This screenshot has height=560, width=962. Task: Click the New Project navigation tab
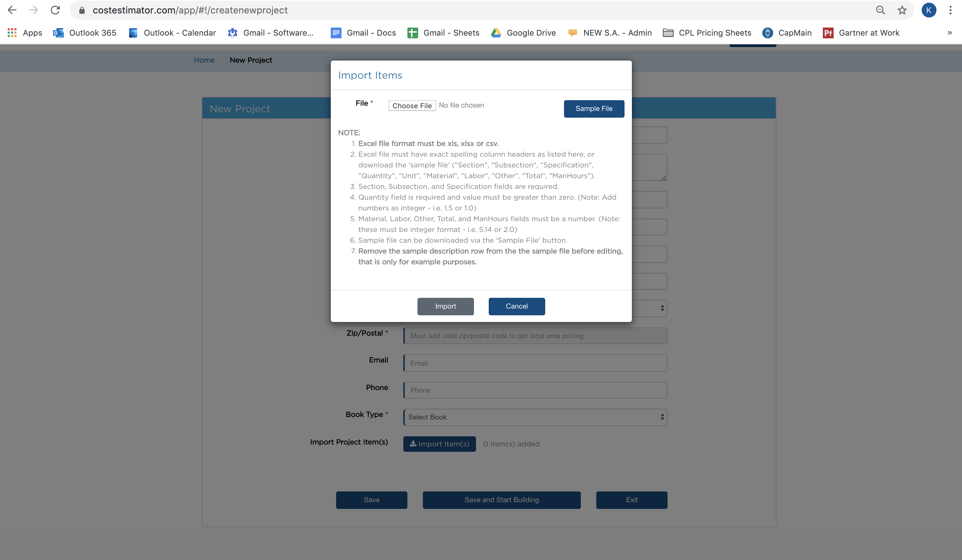(251, 60)
